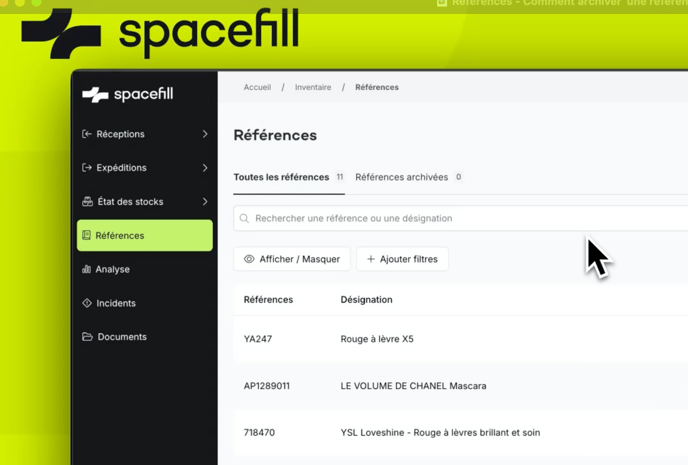
Task: Open the Références sidebar menu item
Action: (x=145, y=236)
